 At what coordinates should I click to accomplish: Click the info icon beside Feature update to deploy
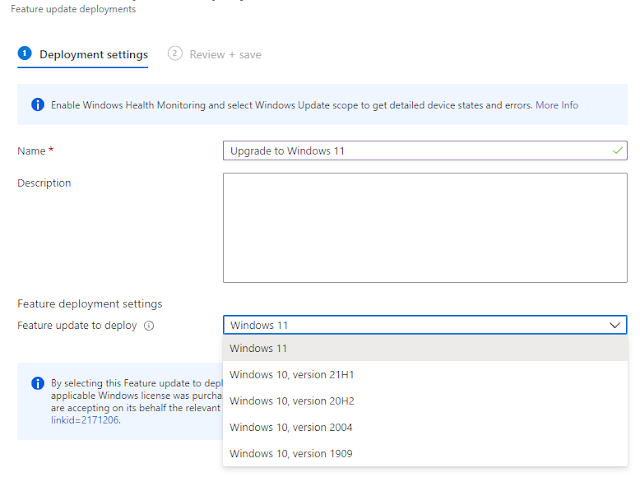[149, 326]
